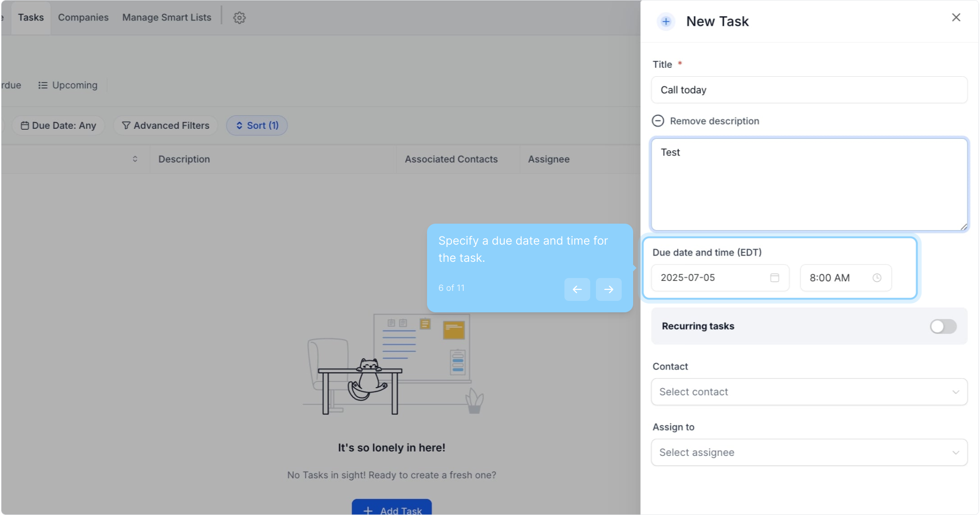Viewport: 980px width, 515px height.
Task: Click the Title input field
Action: pos(809,90)
